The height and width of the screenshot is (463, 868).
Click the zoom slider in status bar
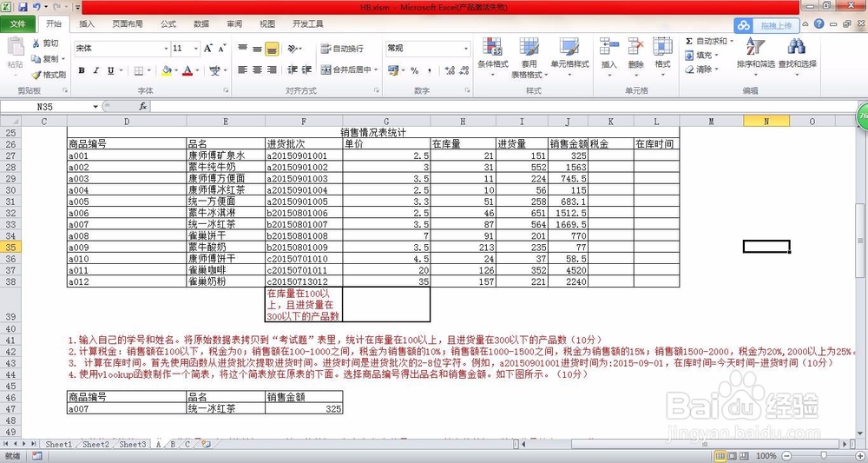[824, 456]
